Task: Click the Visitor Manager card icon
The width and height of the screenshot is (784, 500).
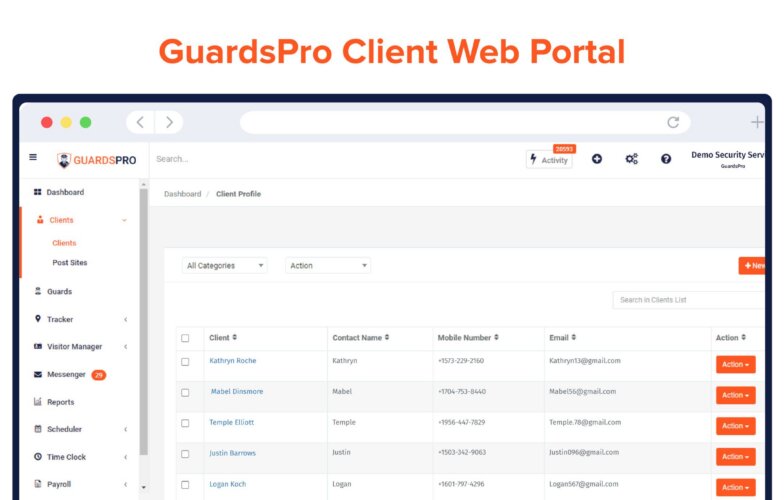Action: pos(38,346)
